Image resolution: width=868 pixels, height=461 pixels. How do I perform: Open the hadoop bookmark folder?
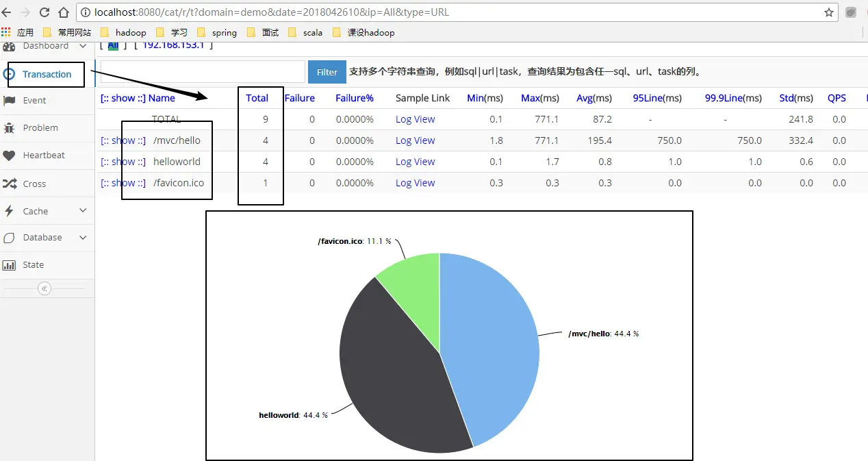tap(123, 32)
